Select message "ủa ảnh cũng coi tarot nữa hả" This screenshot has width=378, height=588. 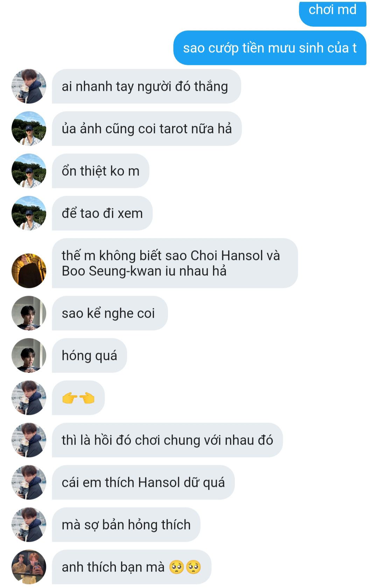[147, 129]
